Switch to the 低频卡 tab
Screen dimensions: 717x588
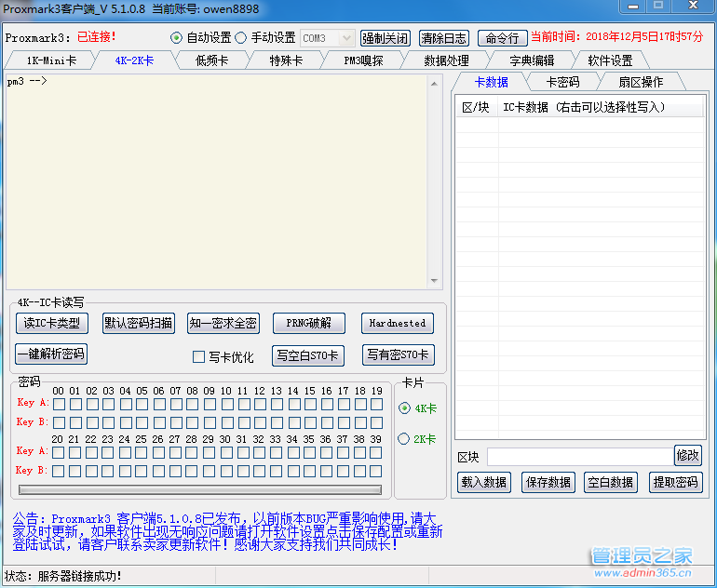211,60
